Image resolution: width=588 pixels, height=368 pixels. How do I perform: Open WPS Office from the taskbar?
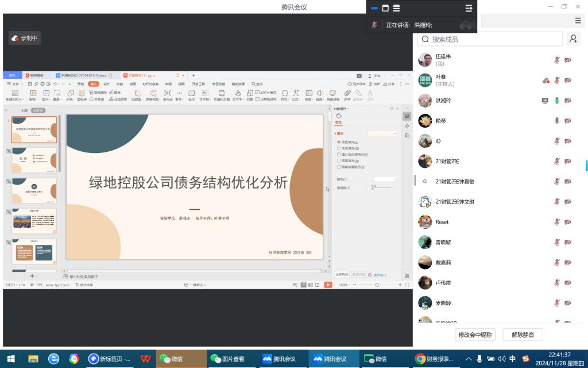coord(146,359)
